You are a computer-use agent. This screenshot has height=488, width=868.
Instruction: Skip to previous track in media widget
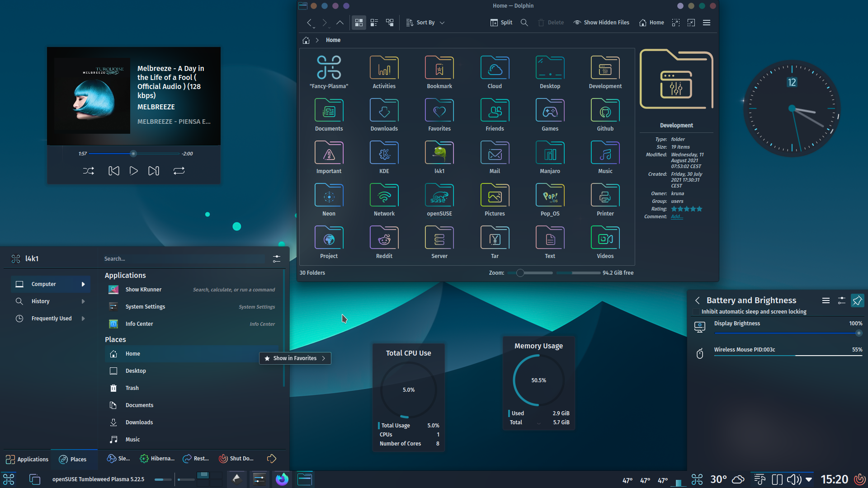114,171
